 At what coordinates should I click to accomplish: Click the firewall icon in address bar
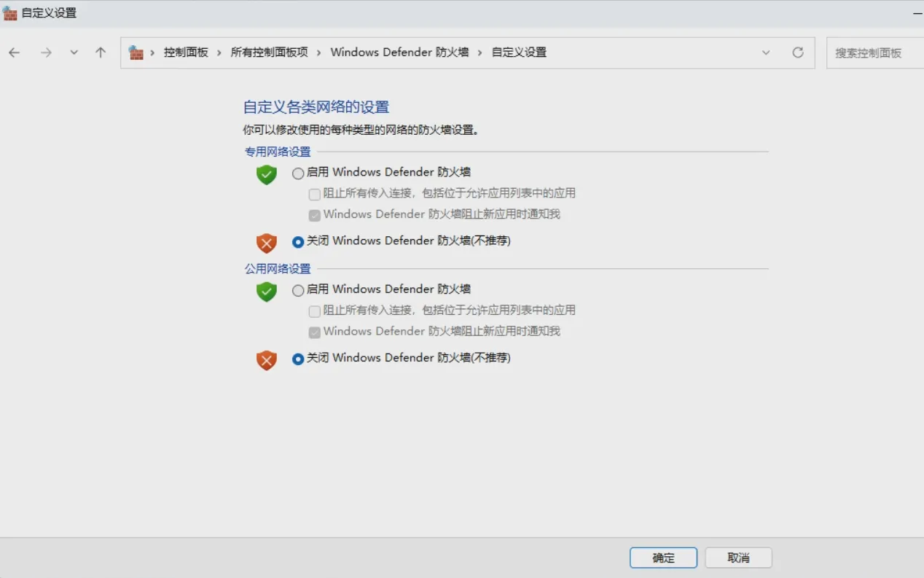click(136, 52)
